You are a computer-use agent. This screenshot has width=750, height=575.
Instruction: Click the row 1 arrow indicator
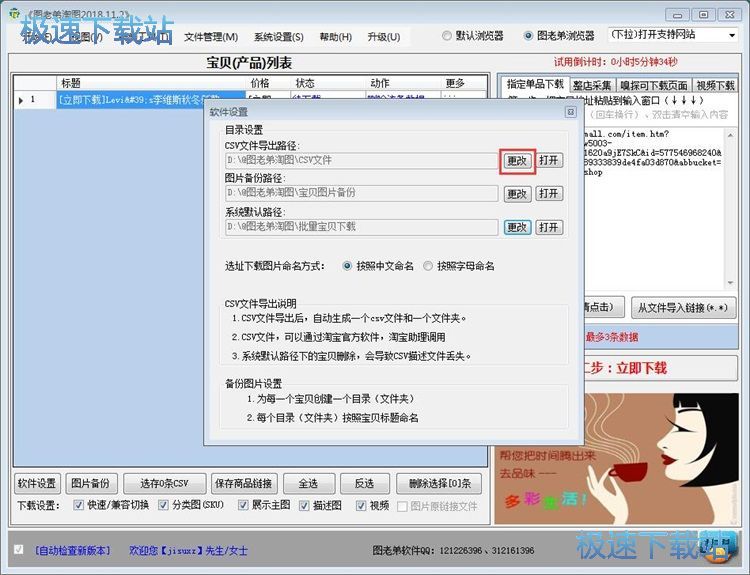coord(21,100)
